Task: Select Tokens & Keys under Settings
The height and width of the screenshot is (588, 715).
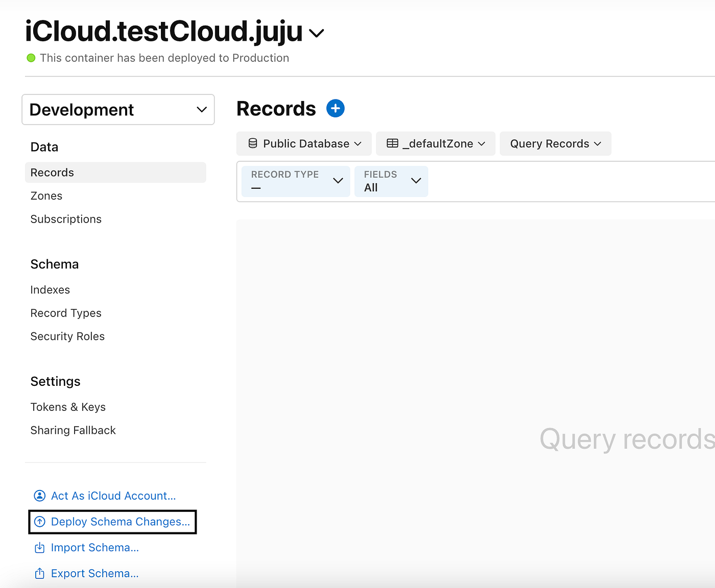Action: 68,407
